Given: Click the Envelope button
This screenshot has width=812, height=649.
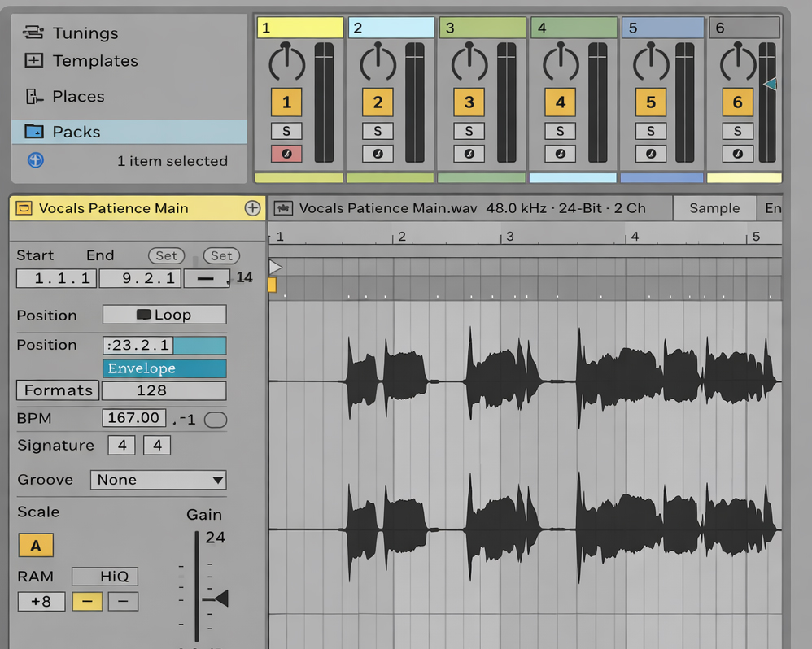Looking at the screenshot, I should (164, 368).
